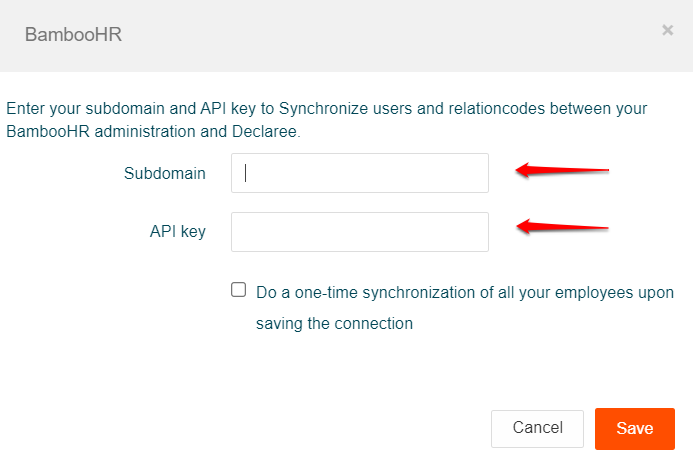Click into the API key field

pyautogui.click(x=359, y=232)
